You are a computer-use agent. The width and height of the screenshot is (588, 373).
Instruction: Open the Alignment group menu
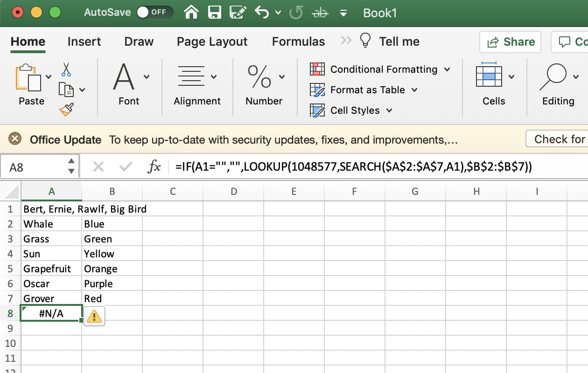click(197, 84)
